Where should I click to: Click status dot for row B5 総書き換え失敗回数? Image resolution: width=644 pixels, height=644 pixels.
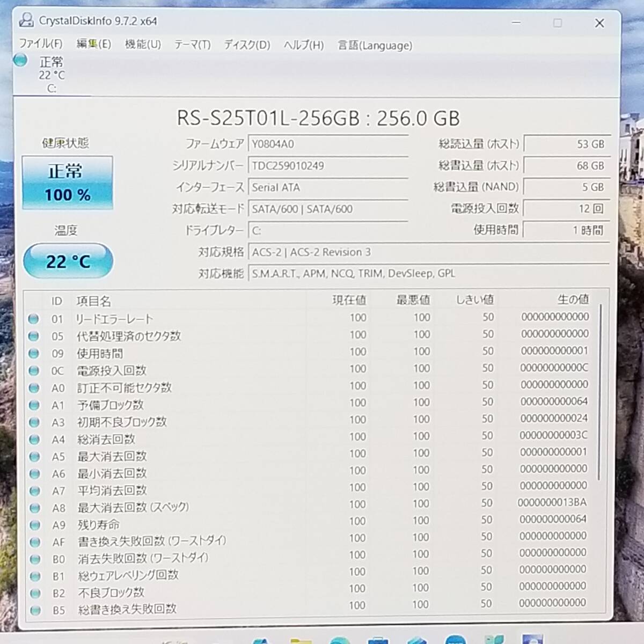[35, 610]
